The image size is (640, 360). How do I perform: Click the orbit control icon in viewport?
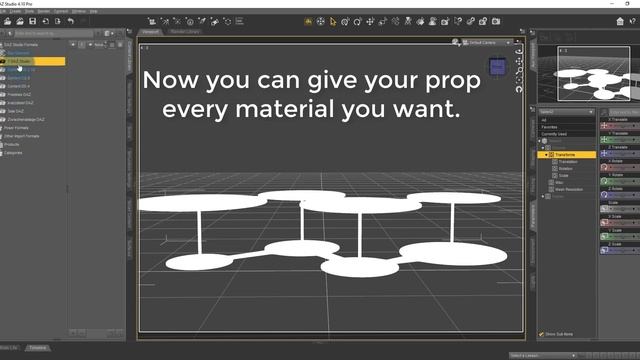[519, 52]
